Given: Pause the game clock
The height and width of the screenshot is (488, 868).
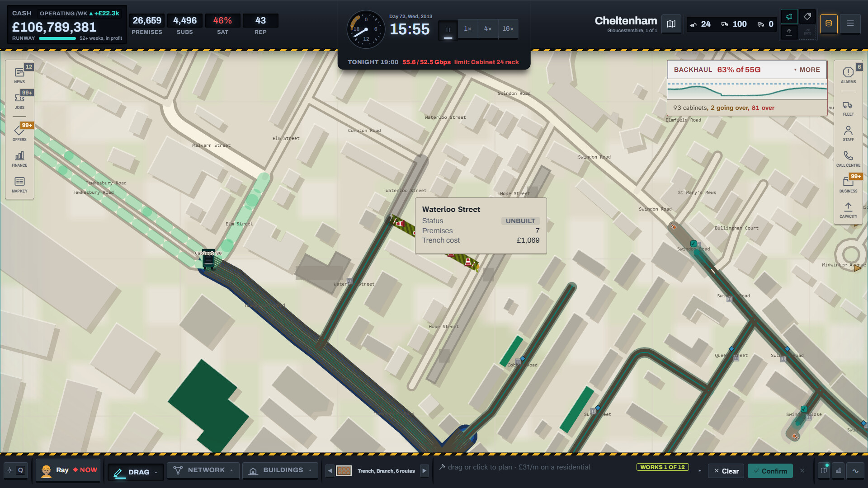Looking at the screenshot, I should [448, 29].
